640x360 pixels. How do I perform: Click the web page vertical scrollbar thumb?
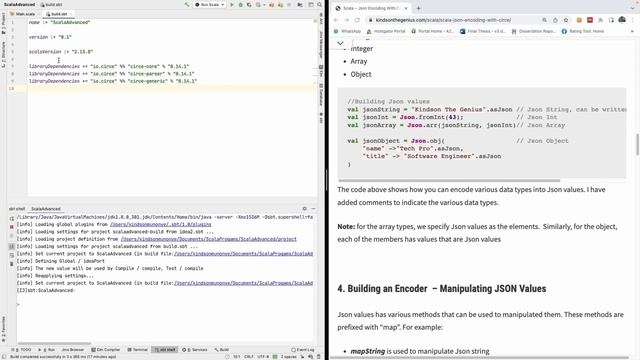pyautogui.click(x=637, y=144)
